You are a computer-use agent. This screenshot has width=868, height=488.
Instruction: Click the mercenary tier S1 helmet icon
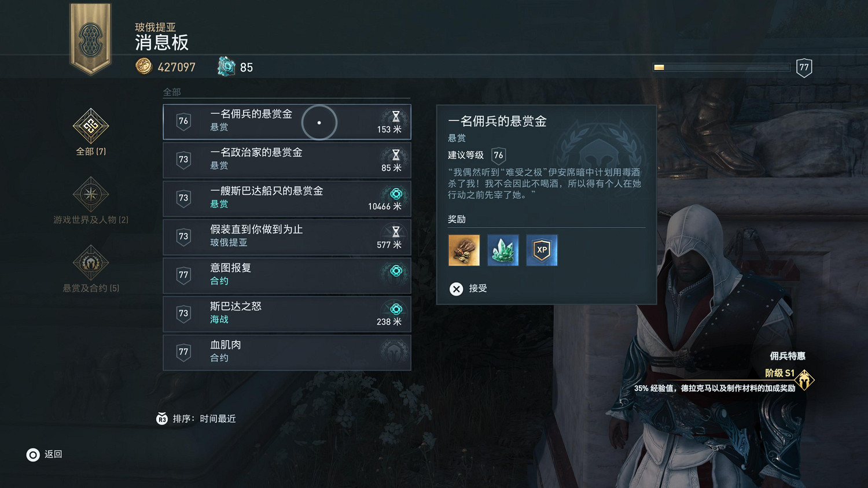tap(804, 380)
